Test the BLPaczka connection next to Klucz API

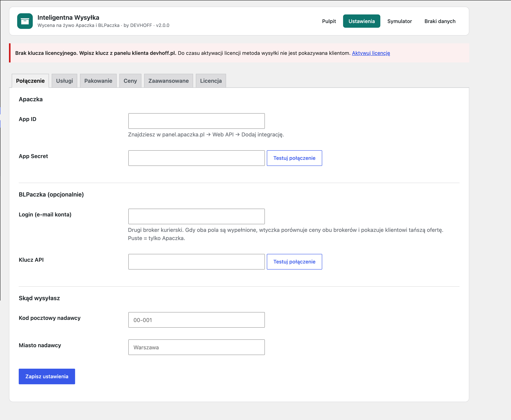click(294, 262)
